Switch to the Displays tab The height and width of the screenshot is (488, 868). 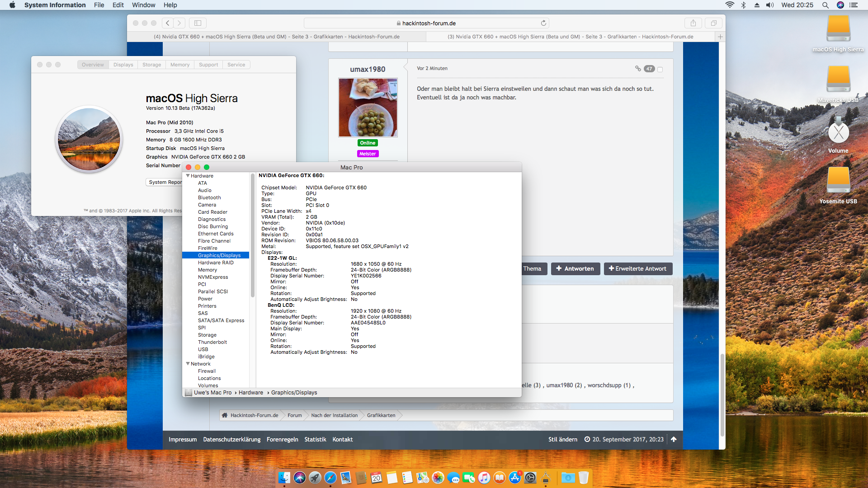(123, 65)
